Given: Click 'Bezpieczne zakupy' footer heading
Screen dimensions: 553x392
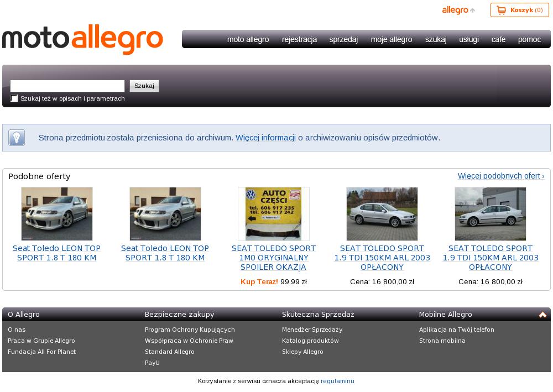Looking at the screenshot, I should coord(180,315).
